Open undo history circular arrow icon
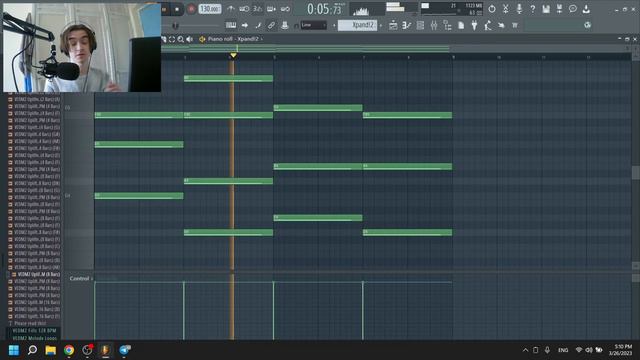Viewport: 640px width, 360px height. point(492,9)
